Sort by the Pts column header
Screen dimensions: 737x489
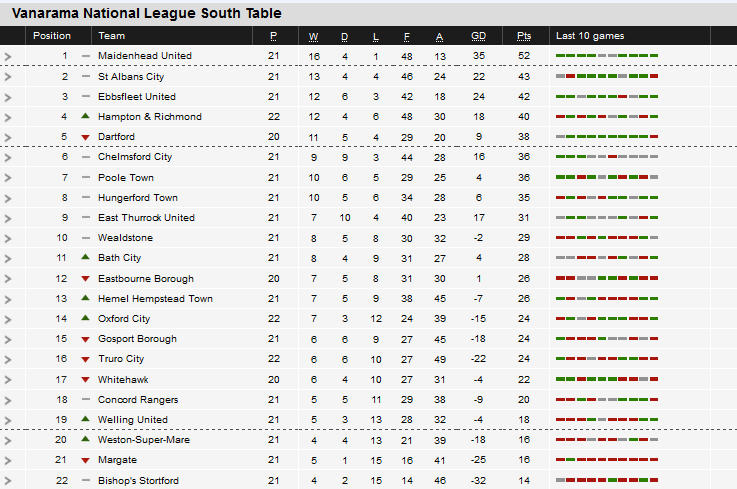(524, 36)
